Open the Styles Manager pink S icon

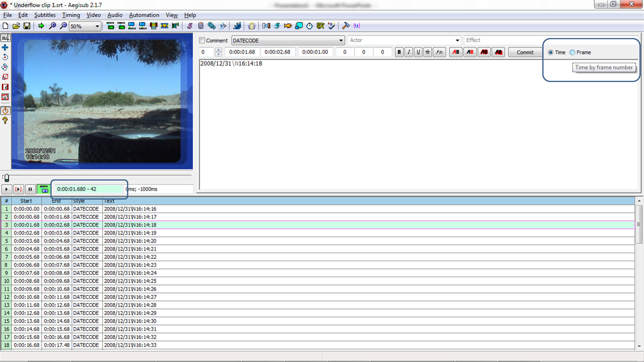pyautogui.click(x=190, y=26)
